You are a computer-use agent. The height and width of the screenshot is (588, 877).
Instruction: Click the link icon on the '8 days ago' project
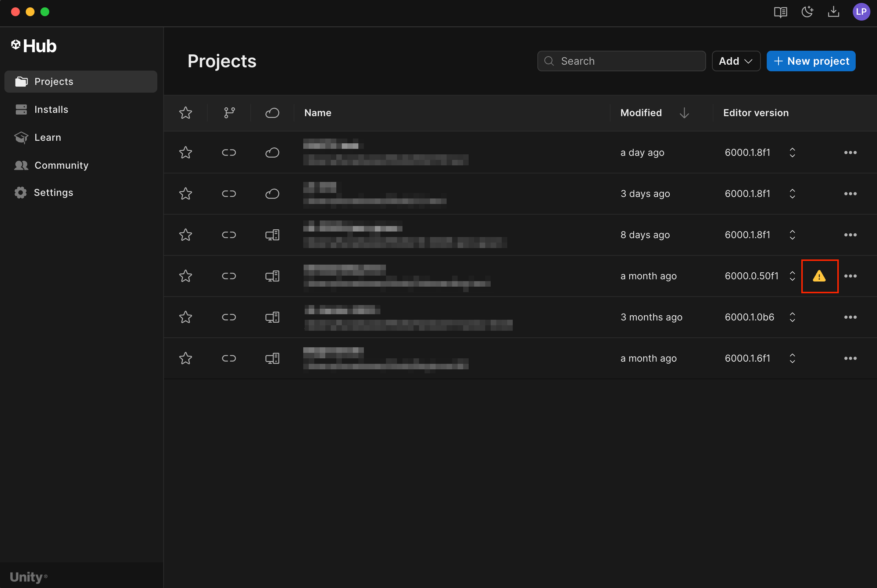coord(229,235)
